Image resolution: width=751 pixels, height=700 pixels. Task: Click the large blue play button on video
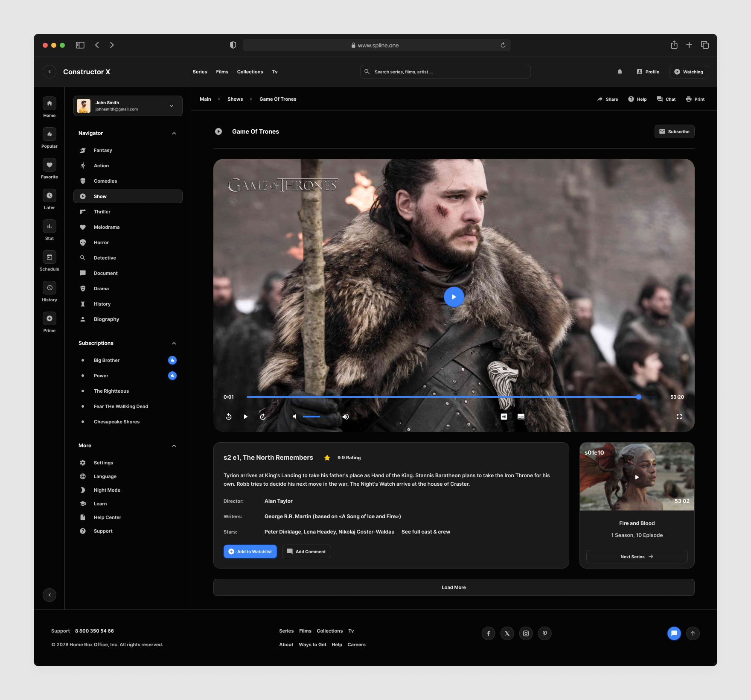pos(454,297)
